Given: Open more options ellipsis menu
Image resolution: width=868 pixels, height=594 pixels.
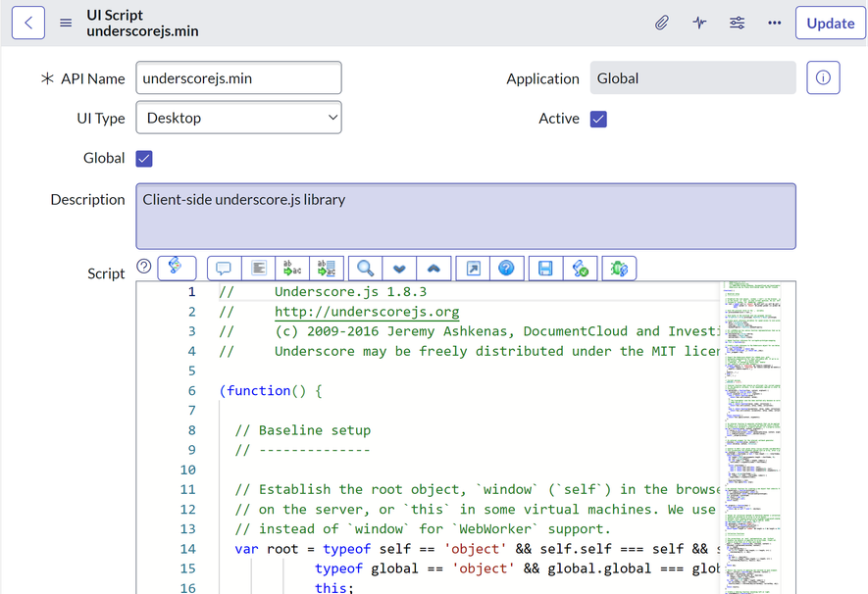Looking at the screenshot, I should click(x=775, y=23).
